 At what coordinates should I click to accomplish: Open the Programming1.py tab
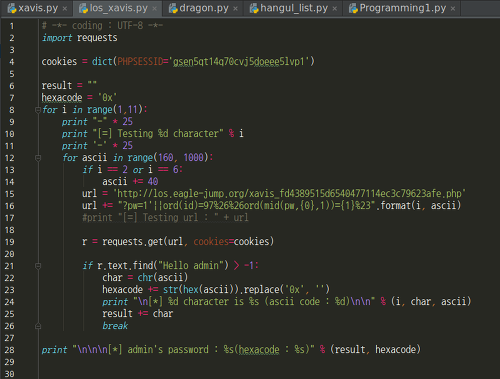(x=402, y=8)
